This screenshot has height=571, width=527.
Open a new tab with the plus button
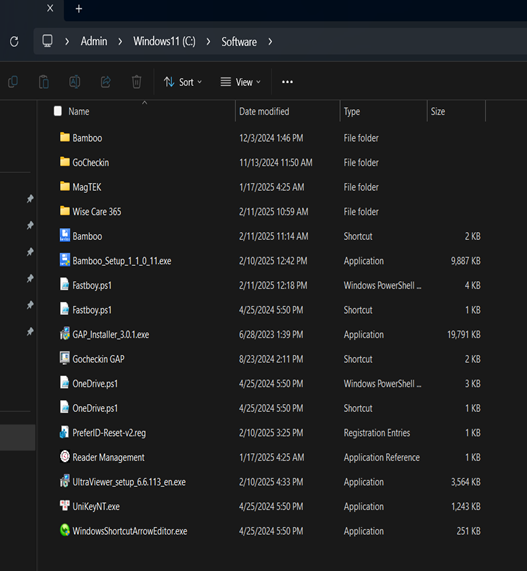79,9
